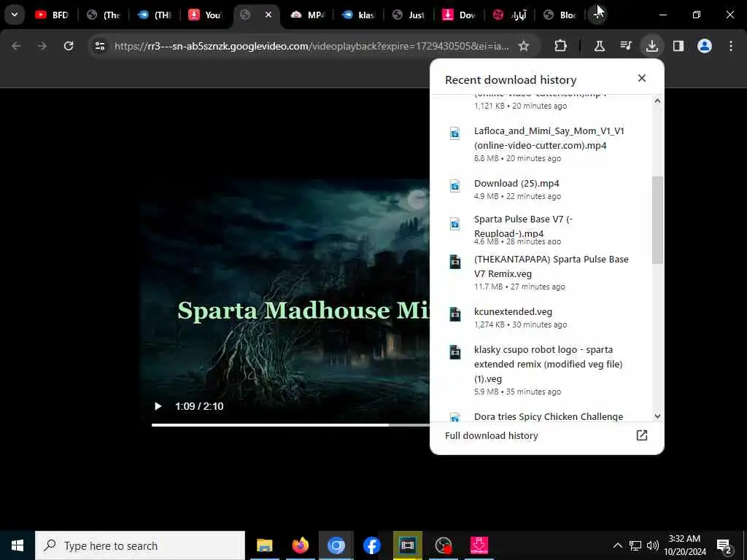The image size is (747, 560).
Task: Open the tab search dropdown arrow
Action: click(x=15, y=15)
